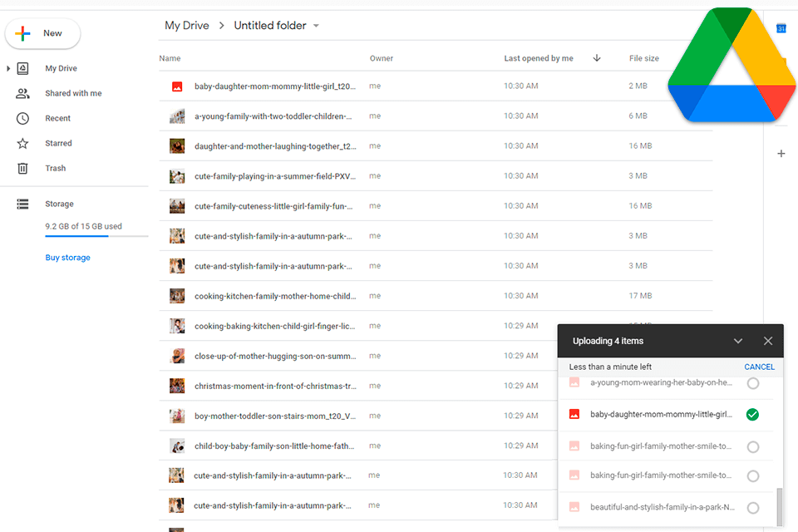Click the Shared with me people icon

pos(22,93)
